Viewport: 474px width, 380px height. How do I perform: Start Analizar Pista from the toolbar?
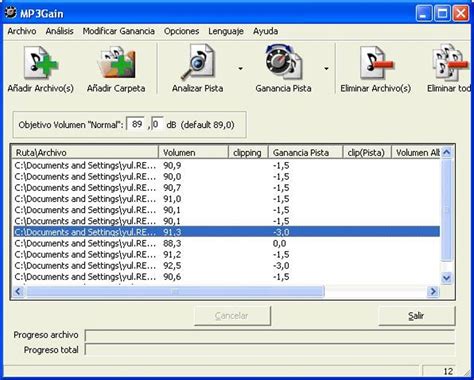pos(197,63)
